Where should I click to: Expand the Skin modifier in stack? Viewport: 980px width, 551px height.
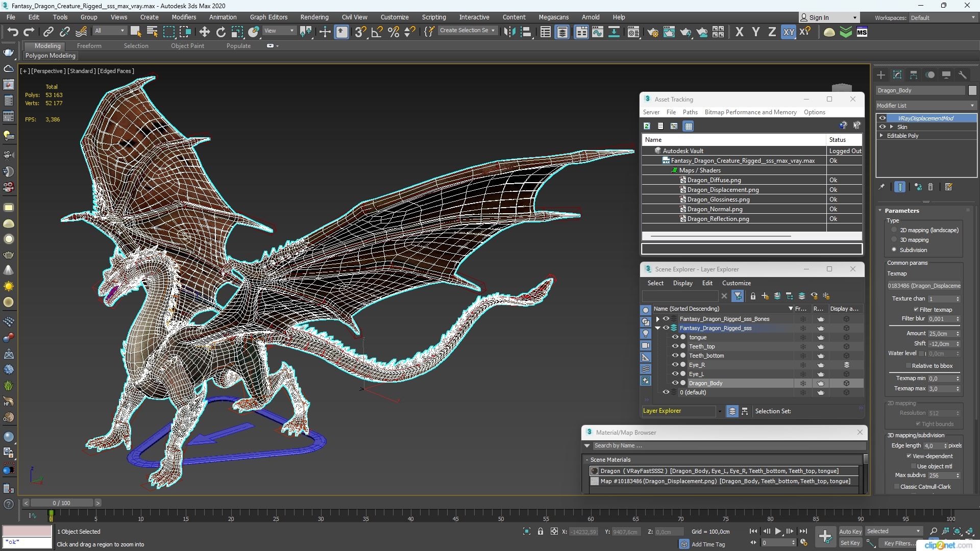pos(892,127)
